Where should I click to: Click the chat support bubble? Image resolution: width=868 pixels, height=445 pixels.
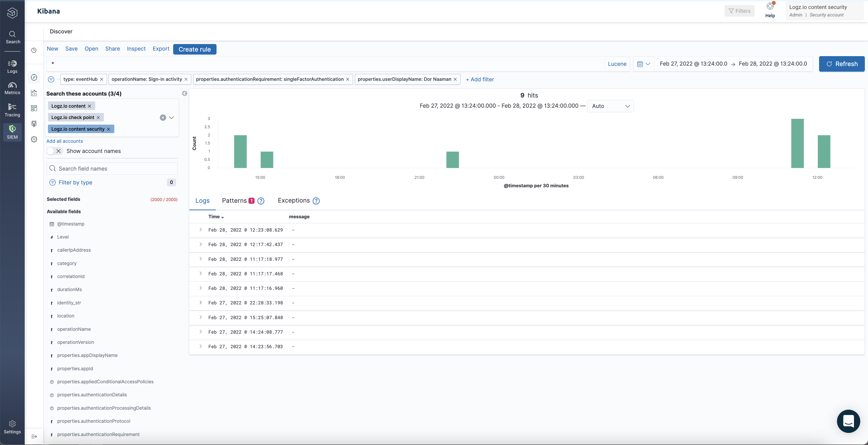point(848,421)
